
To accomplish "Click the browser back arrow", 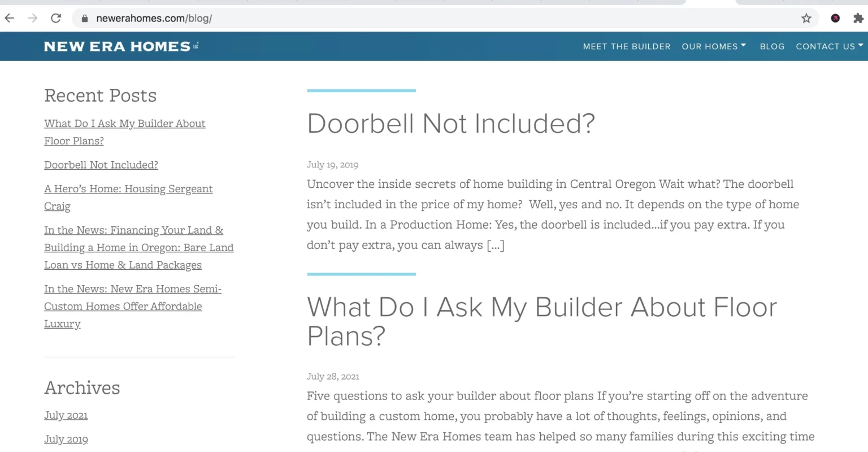I will [x=9, y=18].
